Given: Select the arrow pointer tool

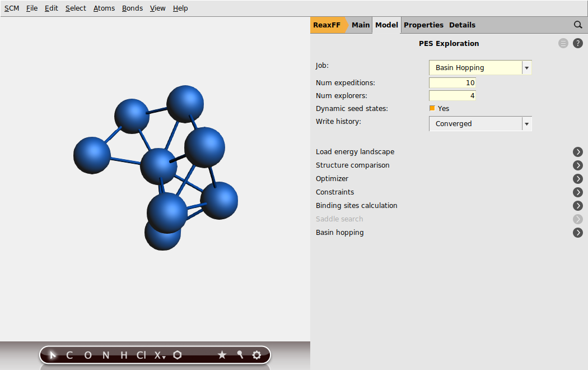Looking at the screenshot, I should (53, 355).
